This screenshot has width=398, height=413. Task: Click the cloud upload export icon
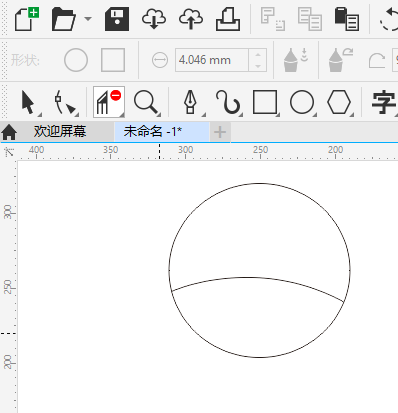coord(191,19)
